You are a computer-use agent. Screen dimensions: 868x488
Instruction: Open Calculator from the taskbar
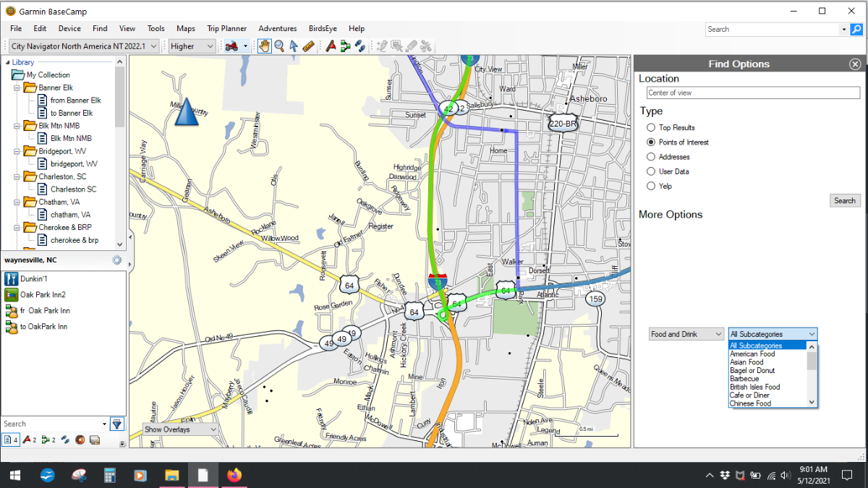point(110,475)
